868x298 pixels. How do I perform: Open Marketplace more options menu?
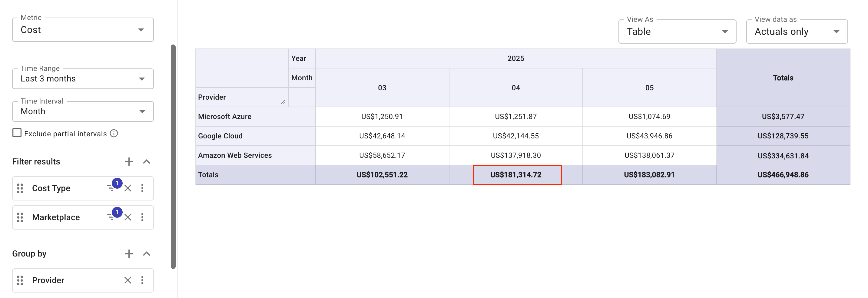coord(142,217)
